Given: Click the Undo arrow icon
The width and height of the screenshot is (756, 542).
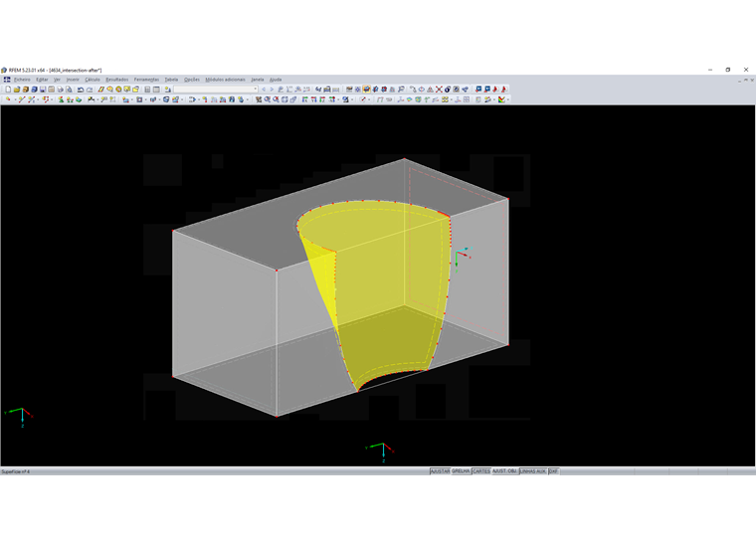Looking at the screenshot, I should pos(81,90).
